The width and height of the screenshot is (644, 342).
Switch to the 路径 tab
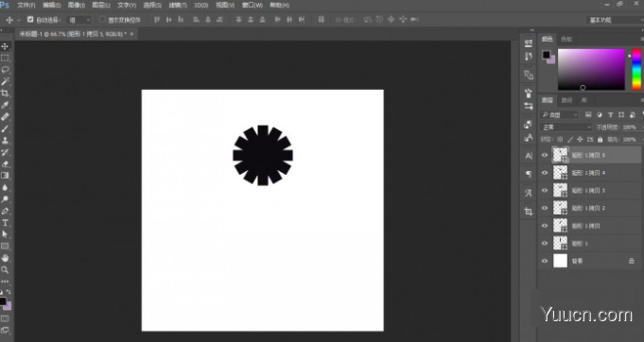(566, 100)
